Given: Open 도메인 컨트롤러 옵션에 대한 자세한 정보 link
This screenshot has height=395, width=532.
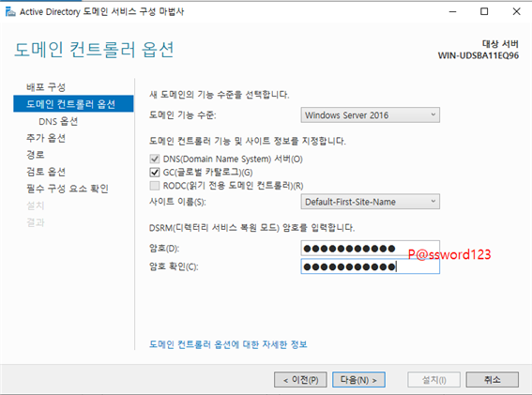Looking at the screenshot, I should (x=228, y=344).
